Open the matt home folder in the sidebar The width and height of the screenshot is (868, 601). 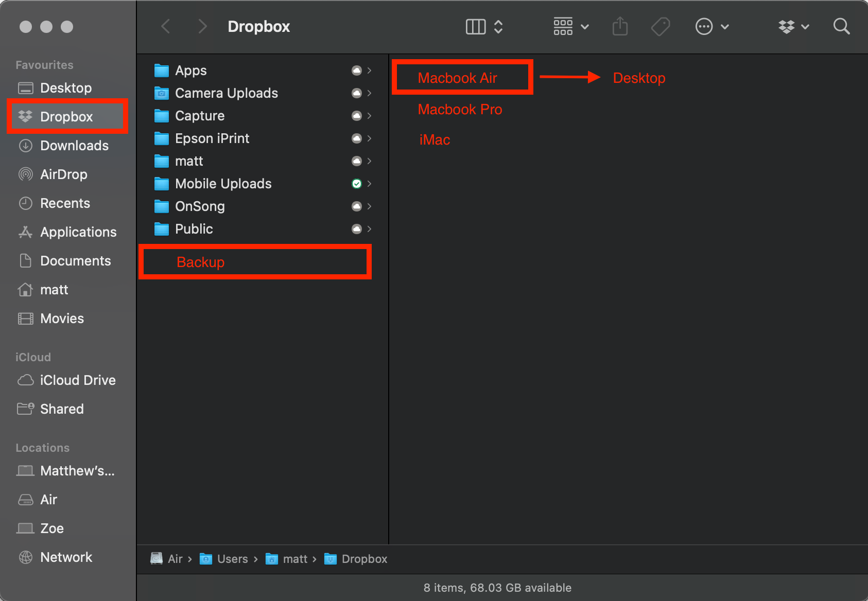click(68, 290)
